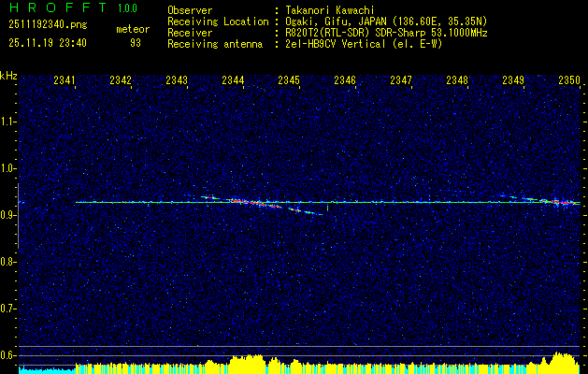Click the 0.9 frequency axis label
Viewport: 588px width, 374px height.
point(7,215)
